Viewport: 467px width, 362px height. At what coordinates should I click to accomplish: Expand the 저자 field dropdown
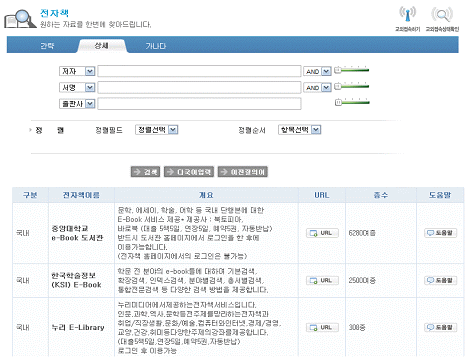tap(77, 71)
